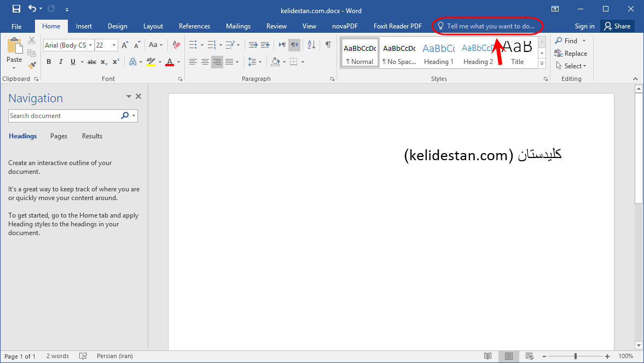644x363 pixels.
Task: Click the Find magnifier icon
Action: click(x=559, y=40)
